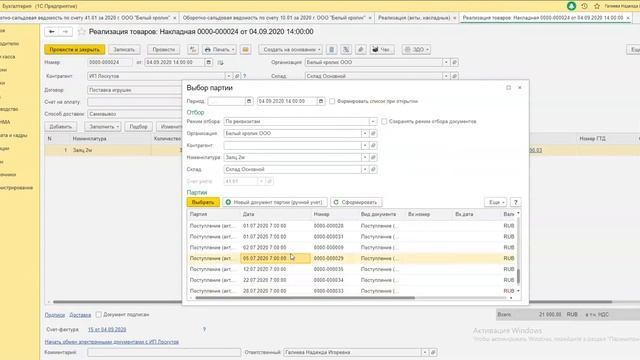Open Контрагент card in batch dialog
The image size is (640, 360).
(373, 145)
